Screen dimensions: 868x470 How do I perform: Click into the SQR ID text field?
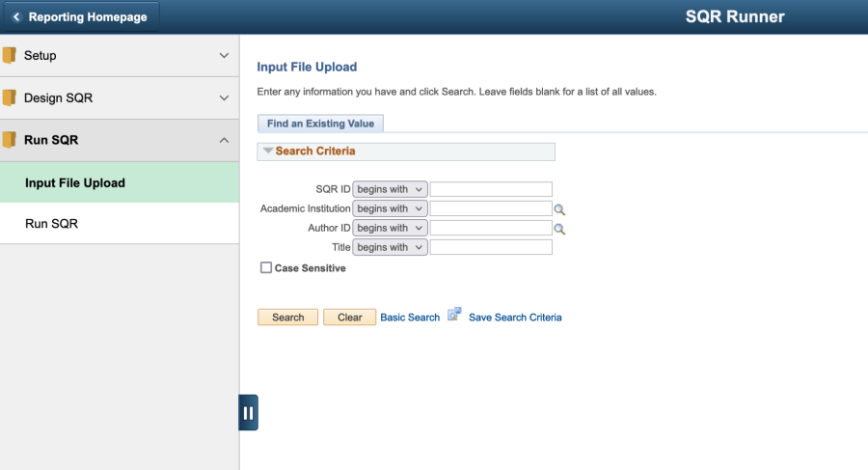(x=491, y=189)
